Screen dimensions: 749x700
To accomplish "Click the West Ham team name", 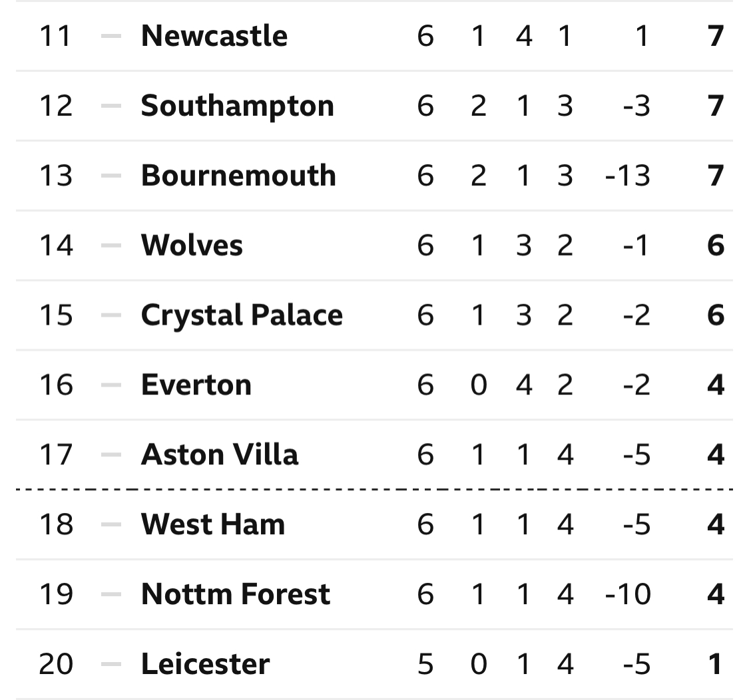I will (213, 524).
